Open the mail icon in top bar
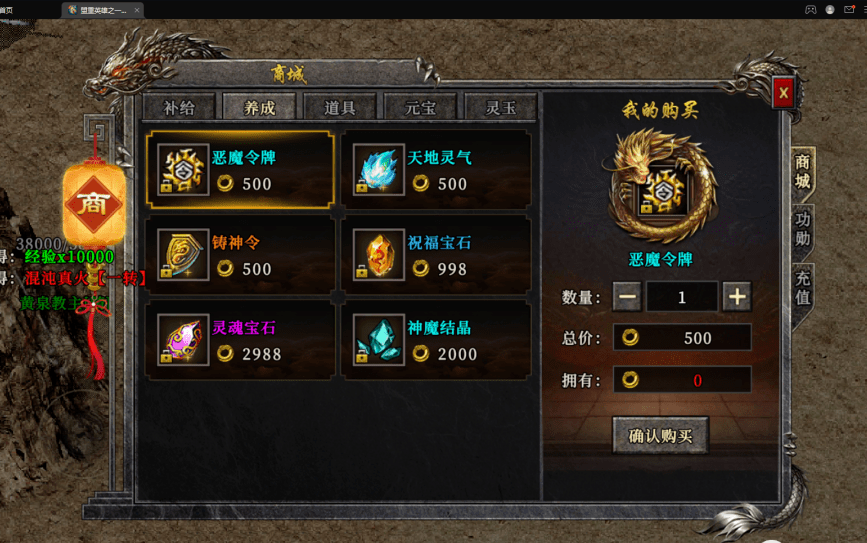This screenshot has width=867, height=543. click(849, 9)
